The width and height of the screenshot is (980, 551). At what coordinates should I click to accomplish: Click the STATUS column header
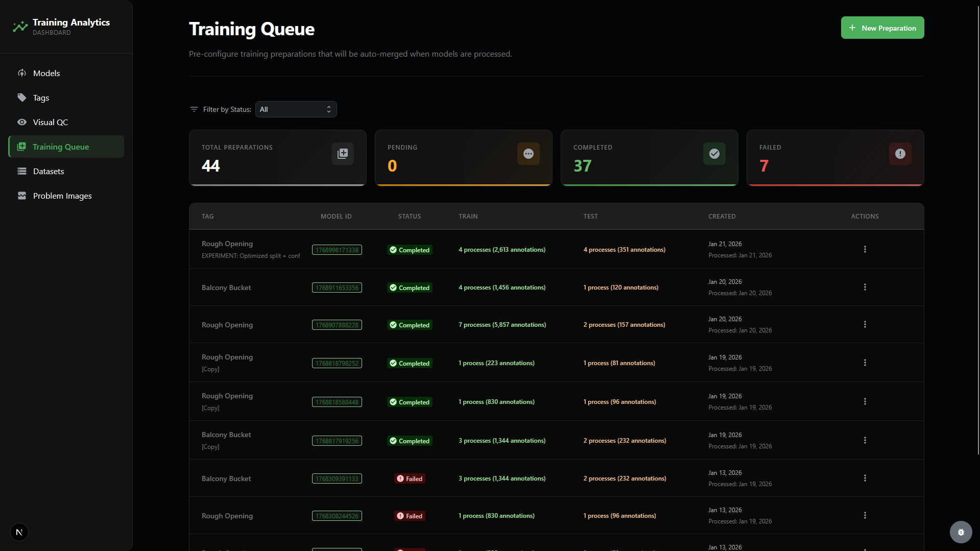(x=410, y=217)
